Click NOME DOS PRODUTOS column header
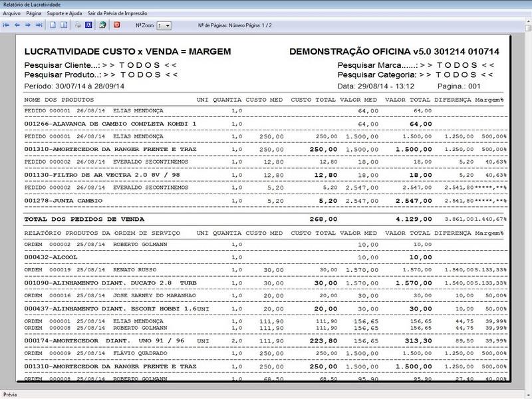 point(59,100)
